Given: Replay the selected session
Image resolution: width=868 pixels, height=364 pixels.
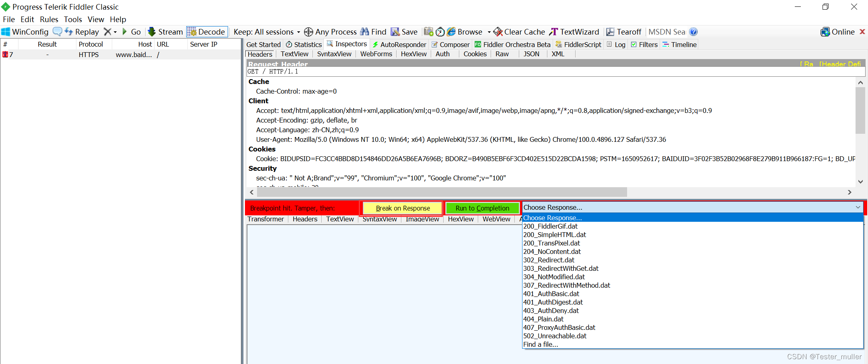Looking at the screenshot, I should pos(82,32).
